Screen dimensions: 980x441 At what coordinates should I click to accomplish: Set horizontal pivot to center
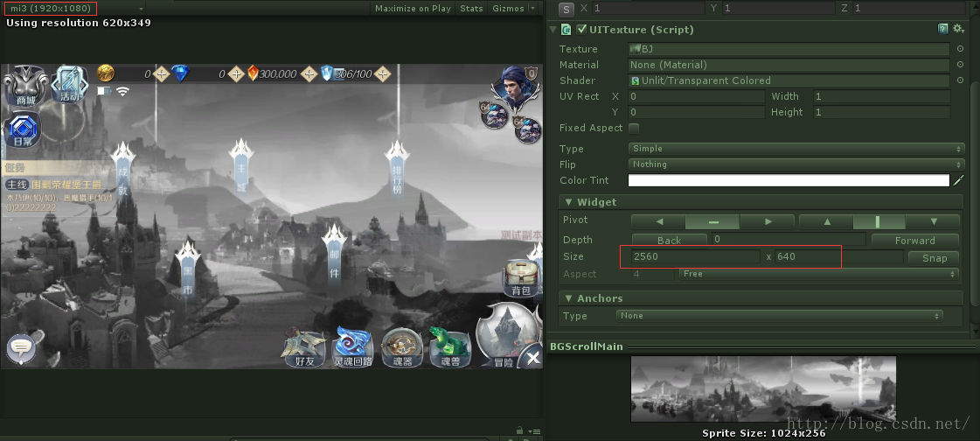(713, 221)
